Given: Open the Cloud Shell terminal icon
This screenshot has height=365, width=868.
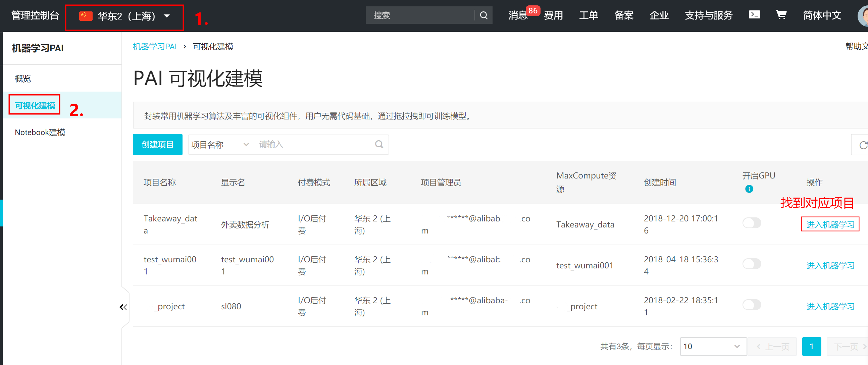Looking at the screenshot, I should coord(754,14).
